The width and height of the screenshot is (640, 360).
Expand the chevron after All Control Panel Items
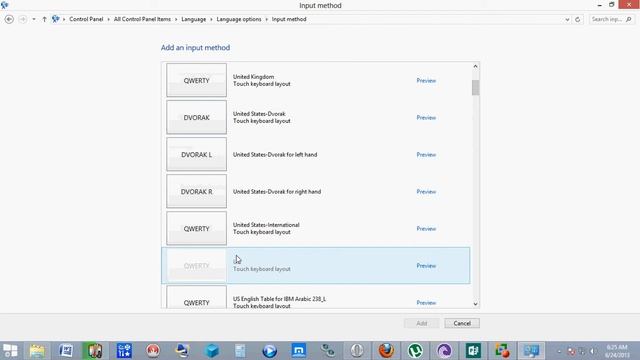(176, 19)
